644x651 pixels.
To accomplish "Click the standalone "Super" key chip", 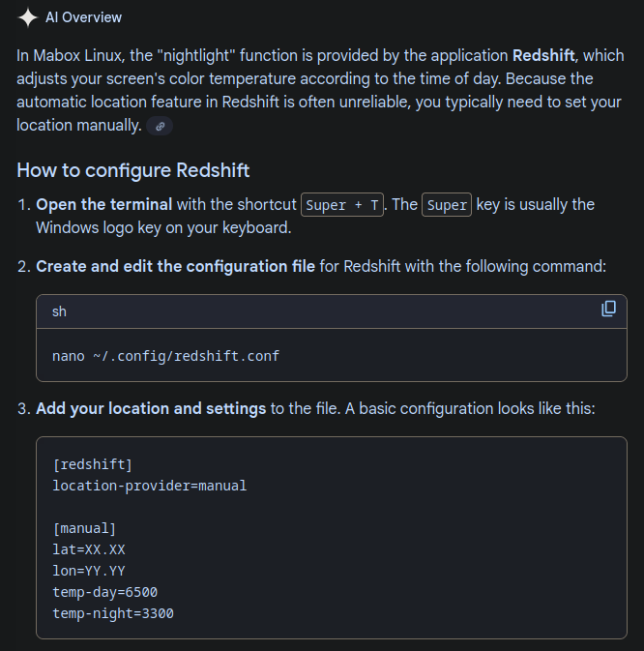I will (x=447, y=205).
